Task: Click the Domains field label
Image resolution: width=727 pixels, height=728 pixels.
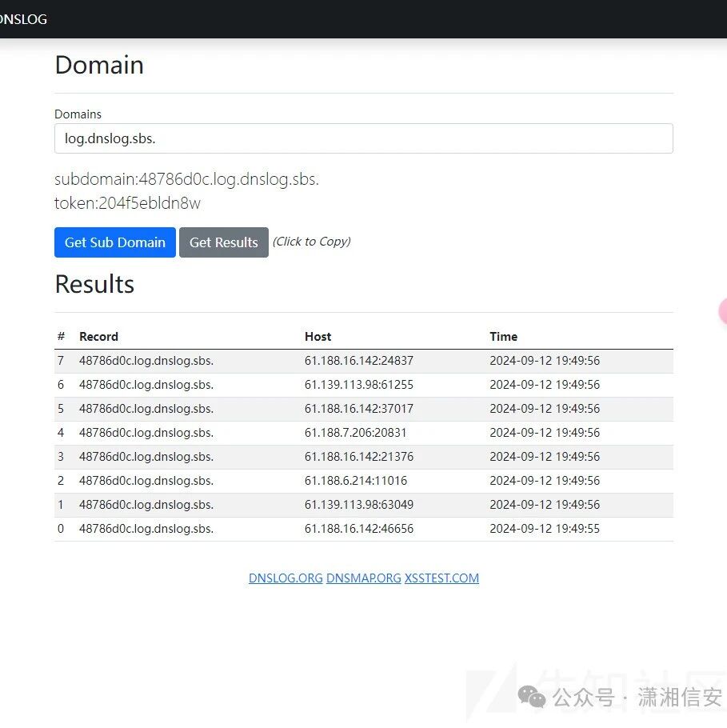Action: click(x=78, y=114)
